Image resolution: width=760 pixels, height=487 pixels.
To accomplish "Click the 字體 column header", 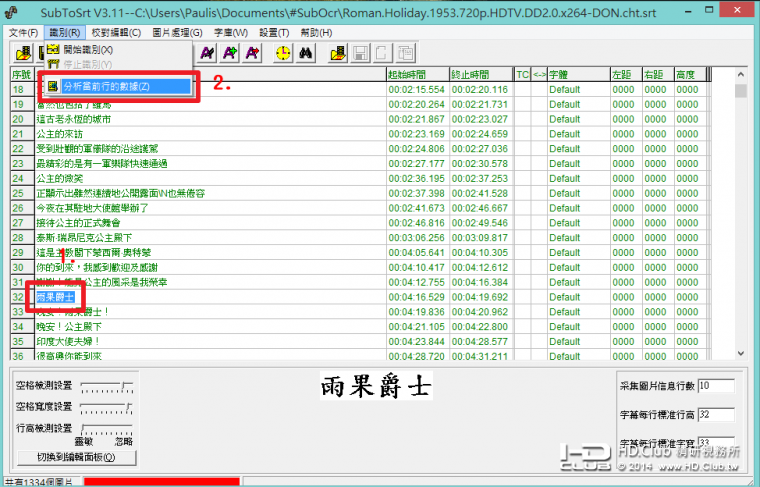I will click(579, 75).
